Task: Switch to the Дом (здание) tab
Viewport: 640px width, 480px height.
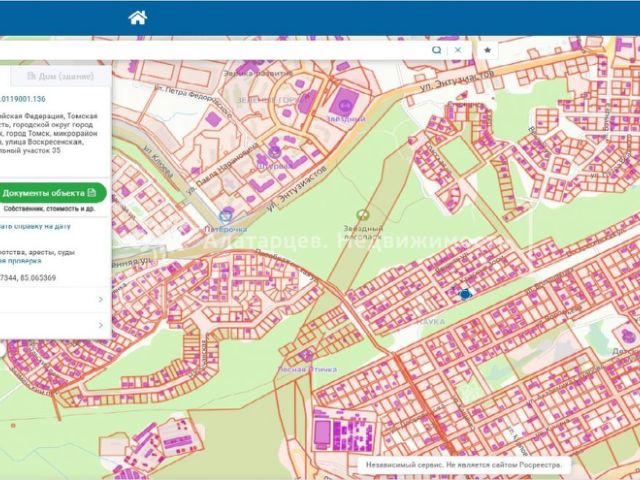Action: (x=60, y=76)
